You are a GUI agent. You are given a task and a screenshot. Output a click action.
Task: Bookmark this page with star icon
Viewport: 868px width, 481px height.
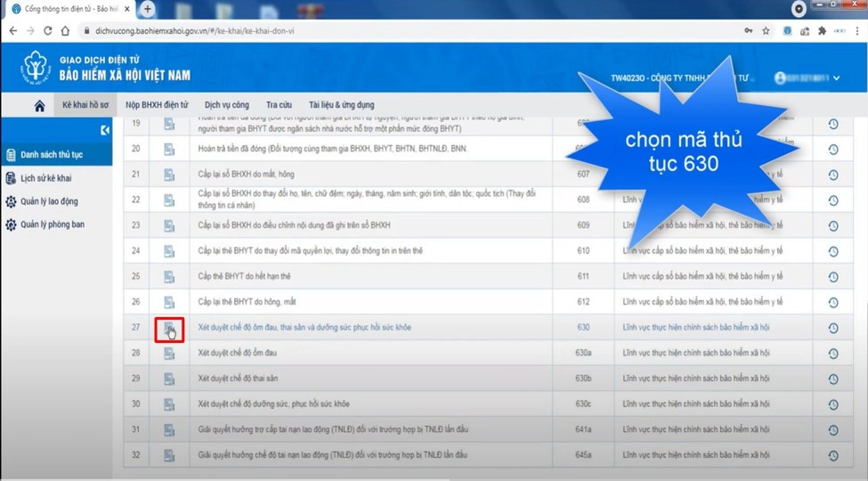point(766,30)
